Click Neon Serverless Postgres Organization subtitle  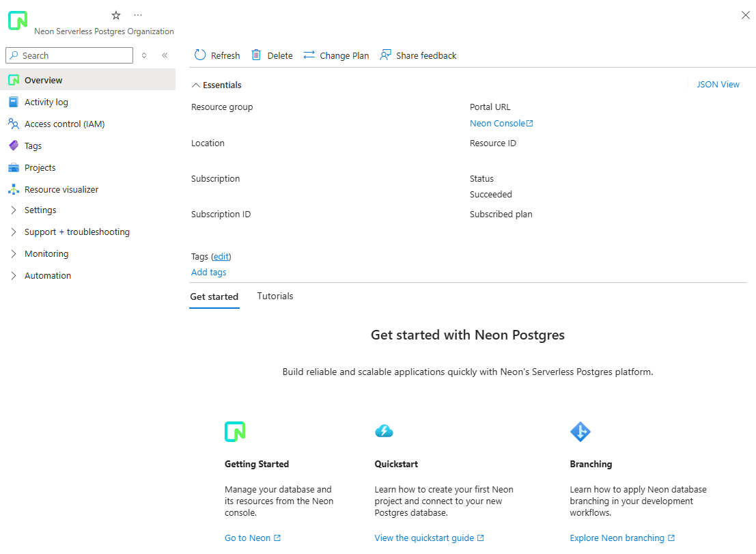(x=104, y=31)
